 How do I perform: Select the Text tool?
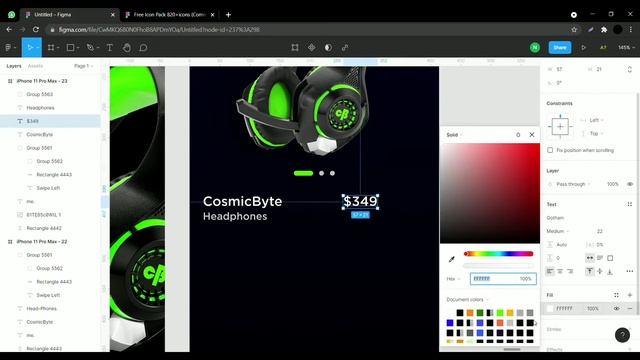(x=109, y=48)
